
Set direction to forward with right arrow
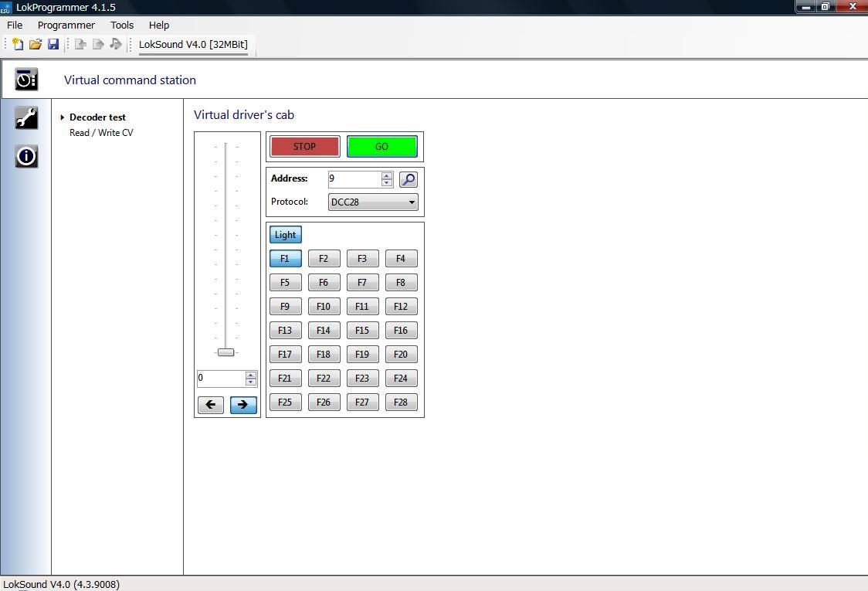pos(243,405)
